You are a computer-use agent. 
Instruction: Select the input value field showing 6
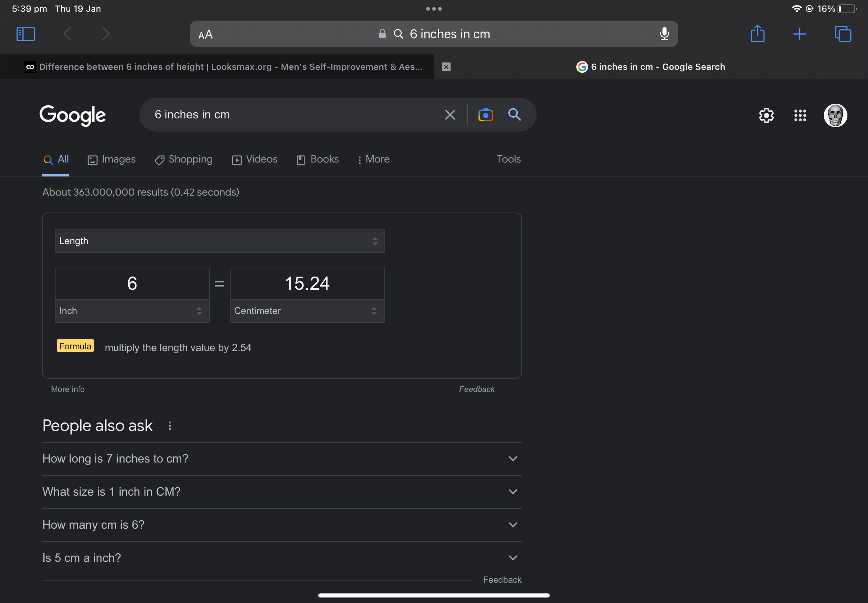(x=132, y=284)
